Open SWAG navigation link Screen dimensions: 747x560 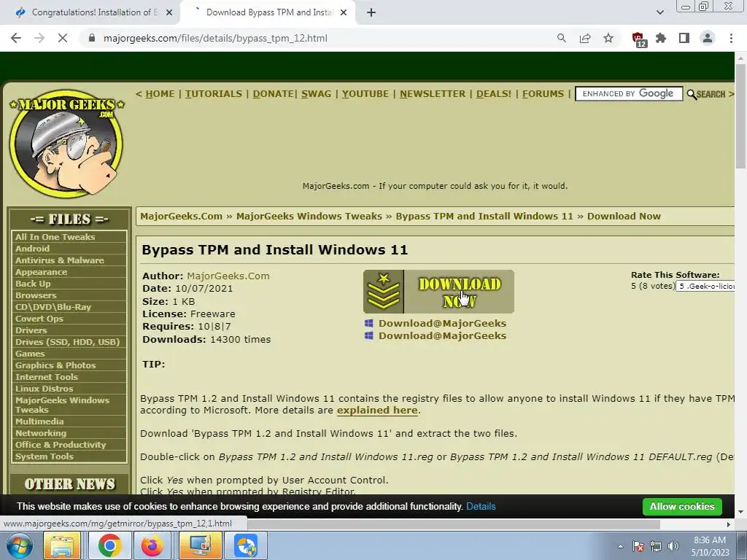click(317, 94)
